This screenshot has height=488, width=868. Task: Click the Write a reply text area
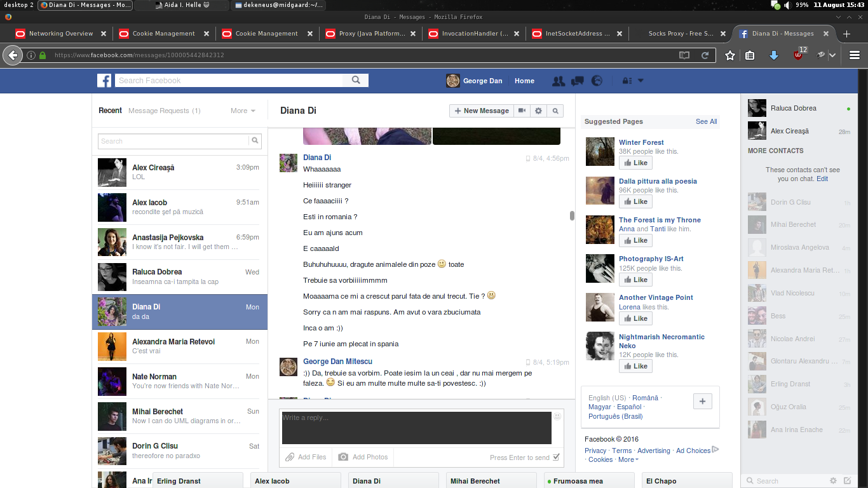pyautogui.click(x=417, y=428)
